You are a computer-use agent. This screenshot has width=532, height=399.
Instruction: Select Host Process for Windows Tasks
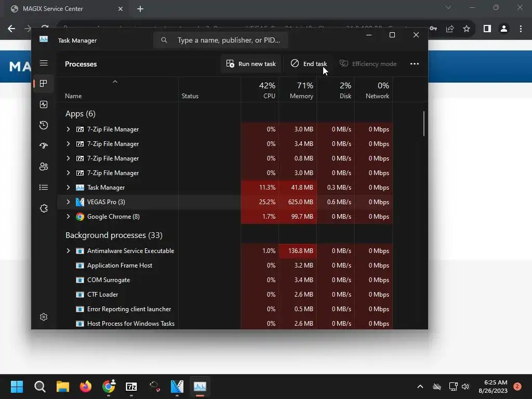[225, 324]
